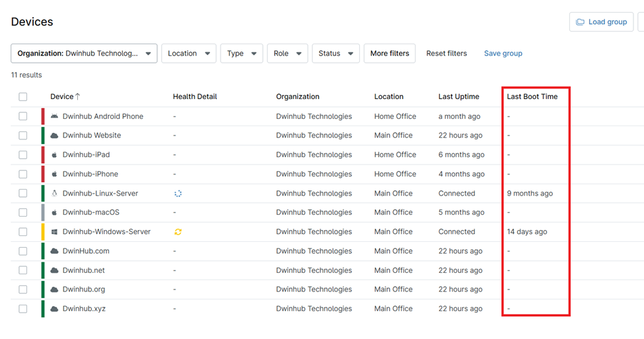Click the cloud icon beside Dwinhub.org
Screen dimensions: 644x339
pos(54,289)
